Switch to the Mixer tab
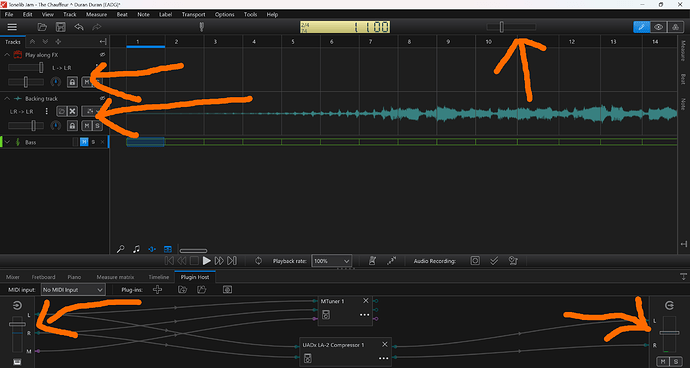This screenshot has width=690, height=368. coord(13,277)
